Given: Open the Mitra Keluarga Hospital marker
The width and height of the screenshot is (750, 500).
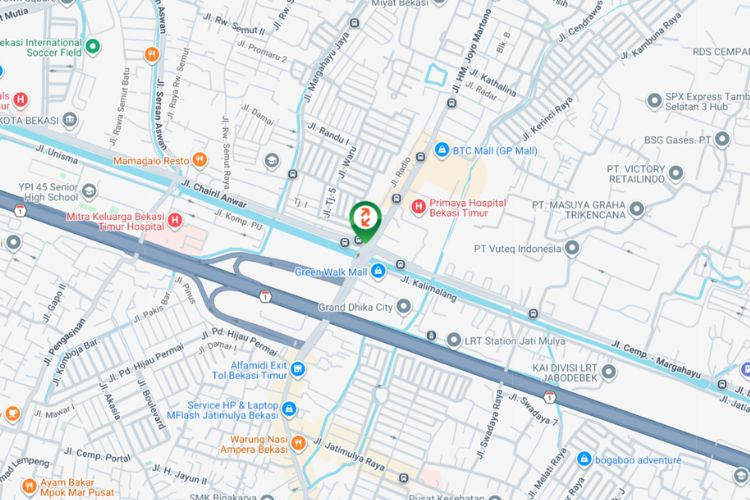Looking at the screenshot, I should tap(175, 221).
